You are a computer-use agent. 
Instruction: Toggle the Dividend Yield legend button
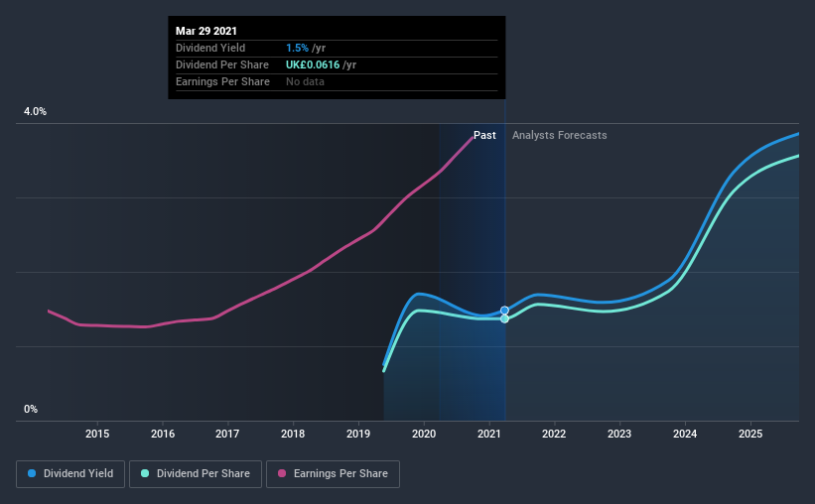[70, 474]
